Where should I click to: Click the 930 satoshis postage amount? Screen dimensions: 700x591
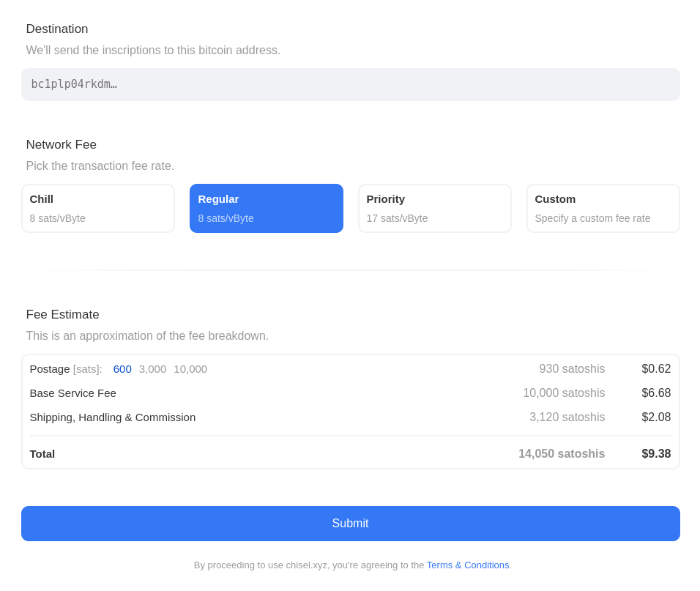click(572, 369)
